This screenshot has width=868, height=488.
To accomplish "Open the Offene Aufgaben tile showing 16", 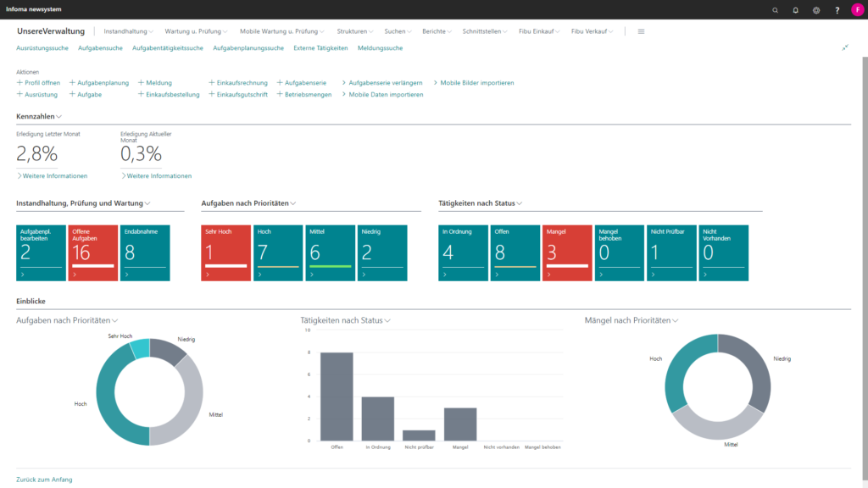I will (x=92, y=252).
